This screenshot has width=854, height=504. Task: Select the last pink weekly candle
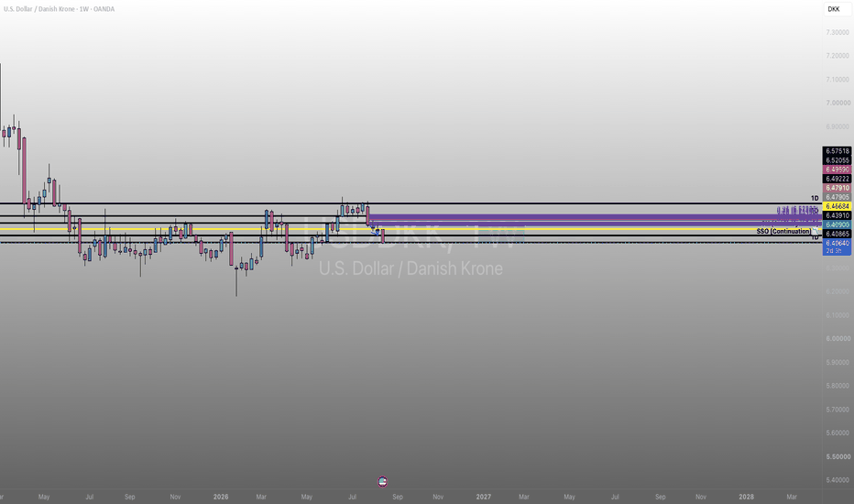[383, 236]
